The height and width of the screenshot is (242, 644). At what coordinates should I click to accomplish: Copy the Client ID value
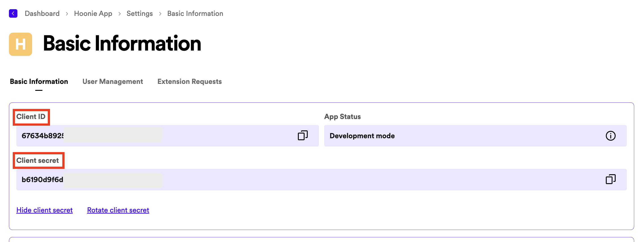303,136
